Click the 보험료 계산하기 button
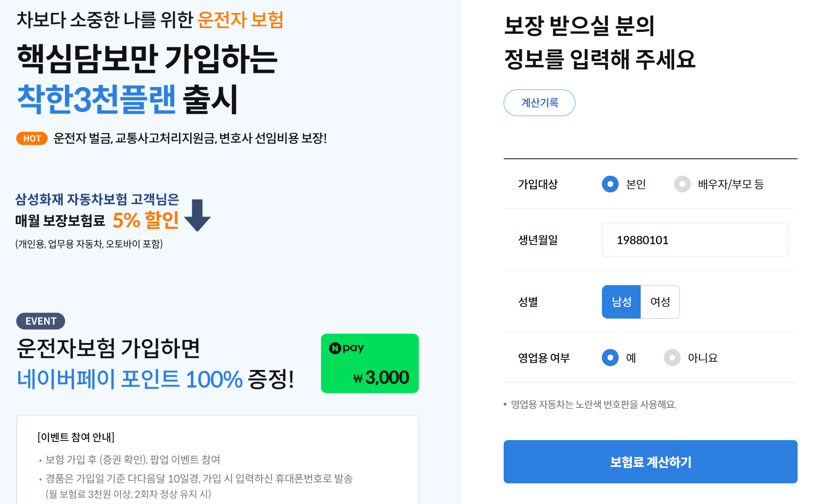This screenshot has height=504, width=837. (650, 462)
